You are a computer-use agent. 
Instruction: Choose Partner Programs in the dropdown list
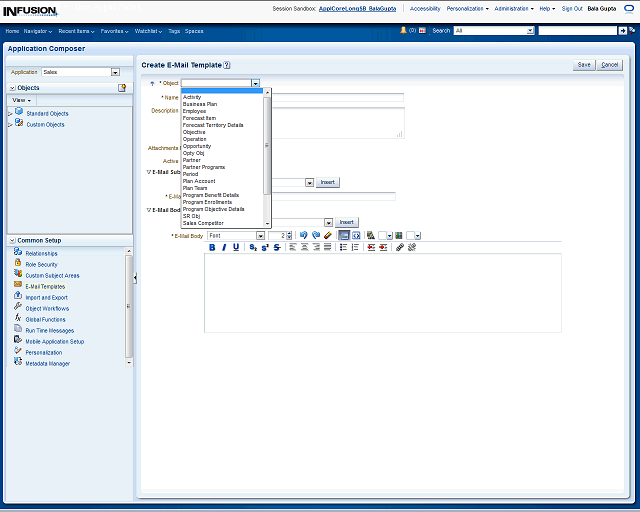[x=203, y=167]
